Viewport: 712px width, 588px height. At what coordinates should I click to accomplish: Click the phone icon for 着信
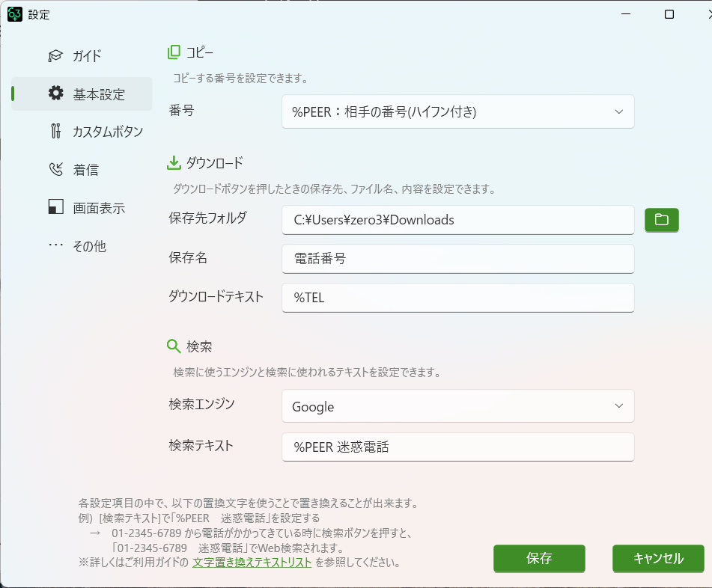tap(55, 170)
